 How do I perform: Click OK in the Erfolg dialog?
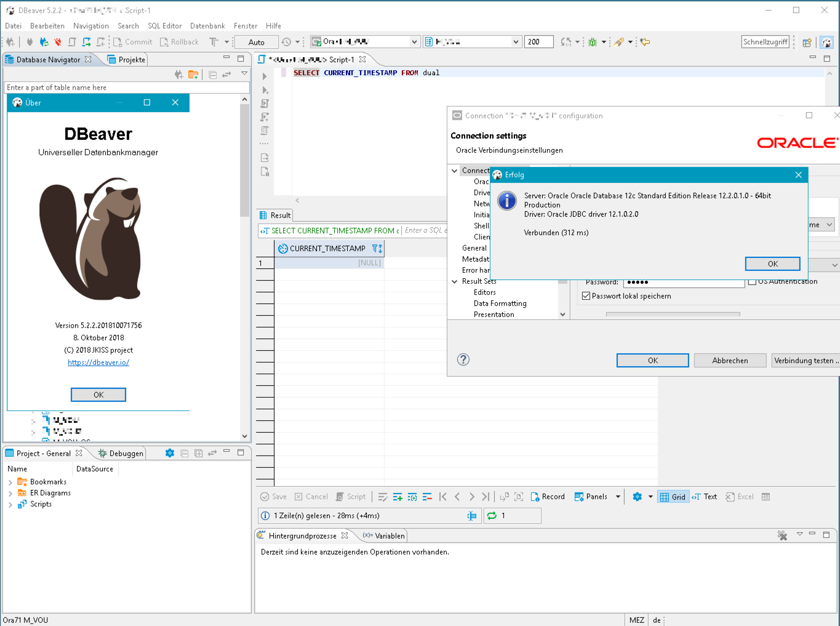click(772, 263)
